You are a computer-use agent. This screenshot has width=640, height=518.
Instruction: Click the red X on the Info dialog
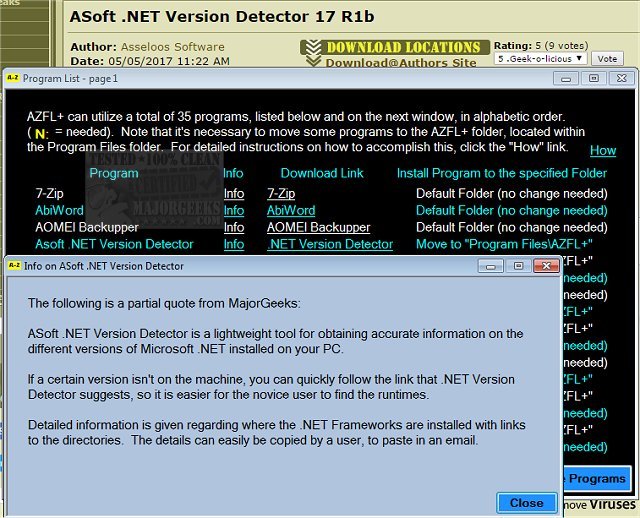(546, 266)
